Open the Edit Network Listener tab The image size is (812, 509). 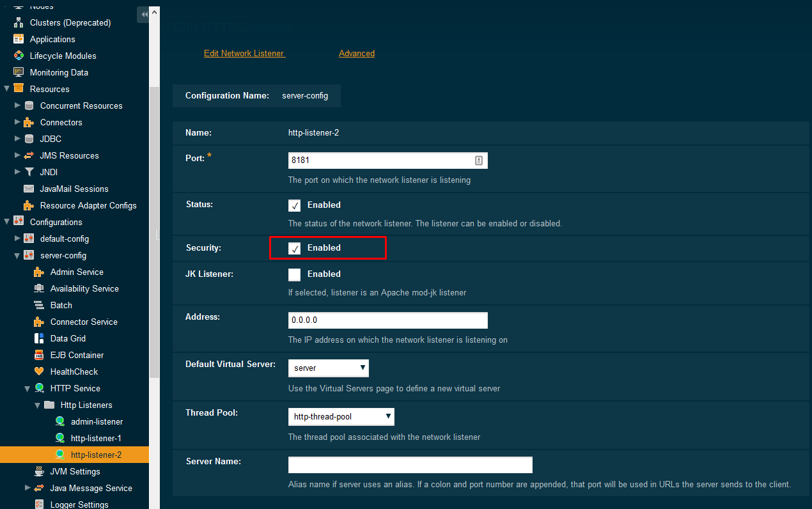pos(244,54)
